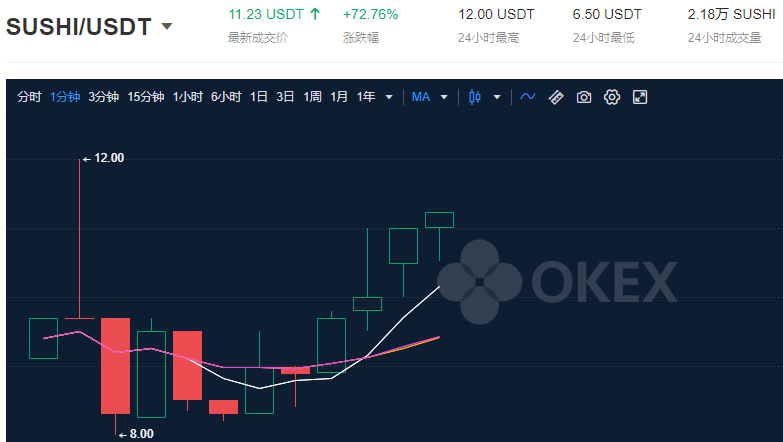
Task: Open the MA indicator dropdown arrow
Action: 444,97
